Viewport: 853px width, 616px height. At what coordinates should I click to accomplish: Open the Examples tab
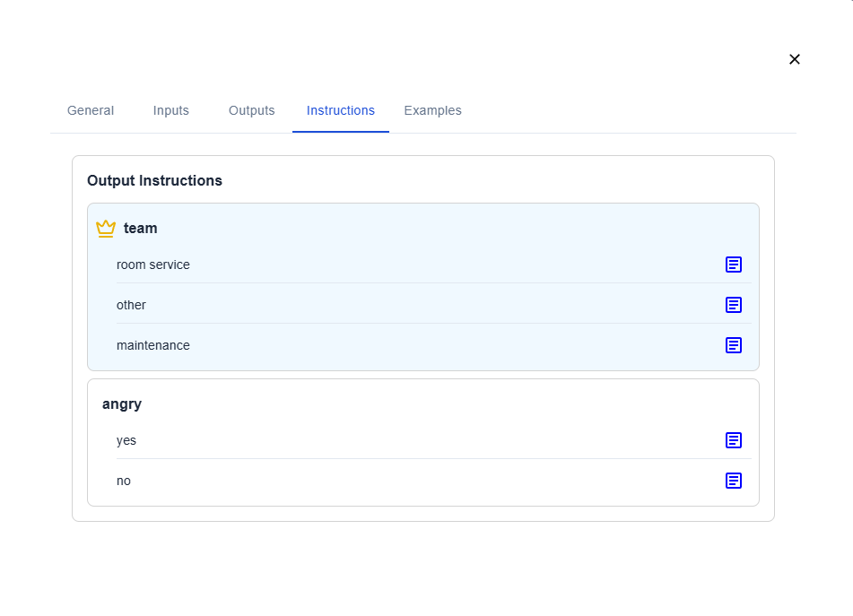pos(432,110)
